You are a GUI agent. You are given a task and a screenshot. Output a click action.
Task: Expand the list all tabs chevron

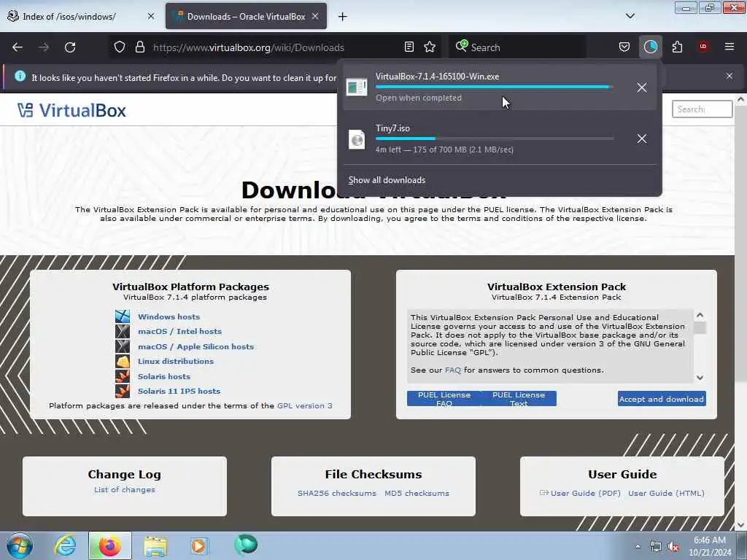[630, 16]
